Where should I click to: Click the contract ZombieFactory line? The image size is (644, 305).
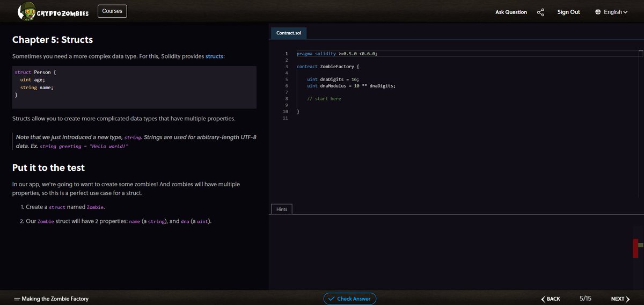pyautogui.click(x=328, y=67)
